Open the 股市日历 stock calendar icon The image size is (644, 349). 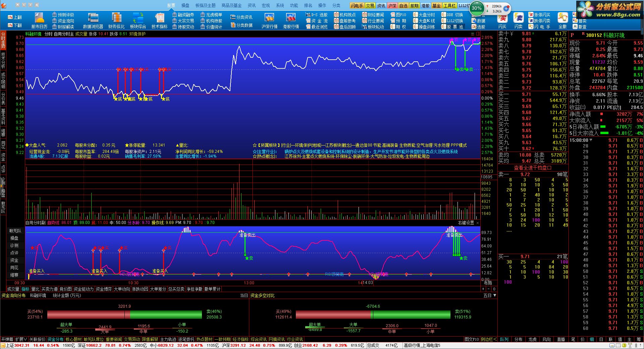point(39,20)
